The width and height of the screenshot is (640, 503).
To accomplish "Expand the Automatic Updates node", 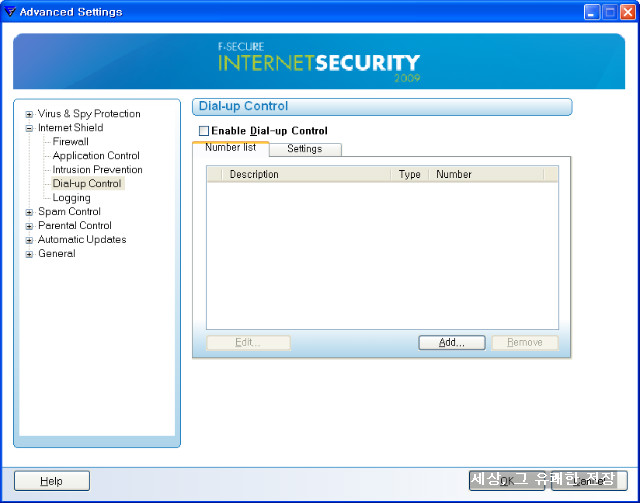I will point(29,240).
